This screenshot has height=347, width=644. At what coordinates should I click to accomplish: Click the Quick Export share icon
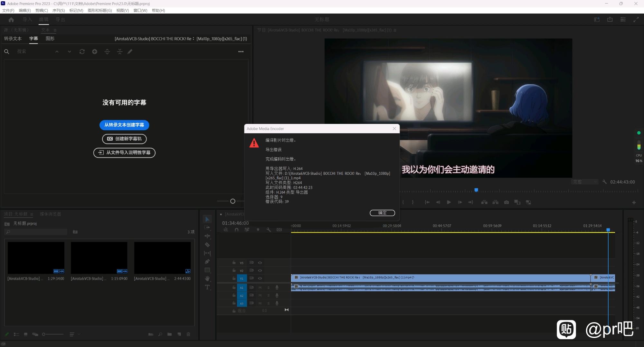pos(610,20)
